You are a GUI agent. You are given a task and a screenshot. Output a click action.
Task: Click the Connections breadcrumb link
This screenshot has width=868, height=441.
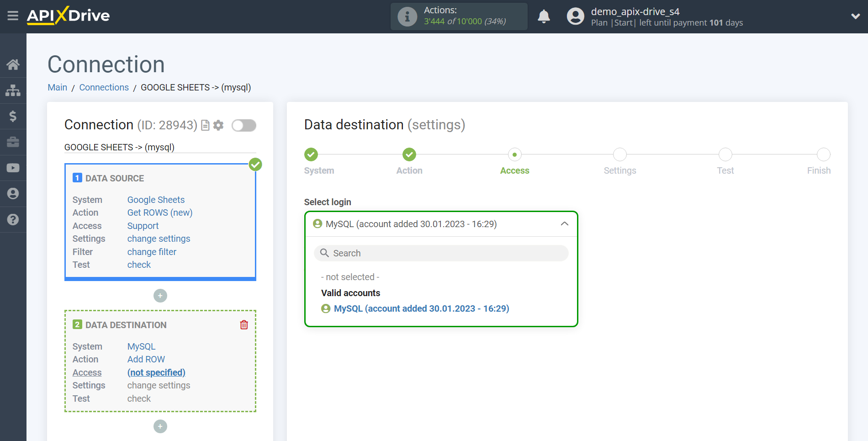coord(104,87)
